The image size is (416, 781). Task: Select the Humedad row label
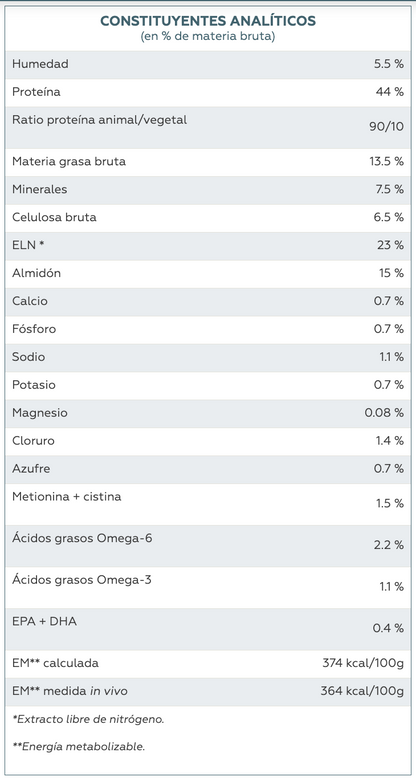[x=40, y=64]
